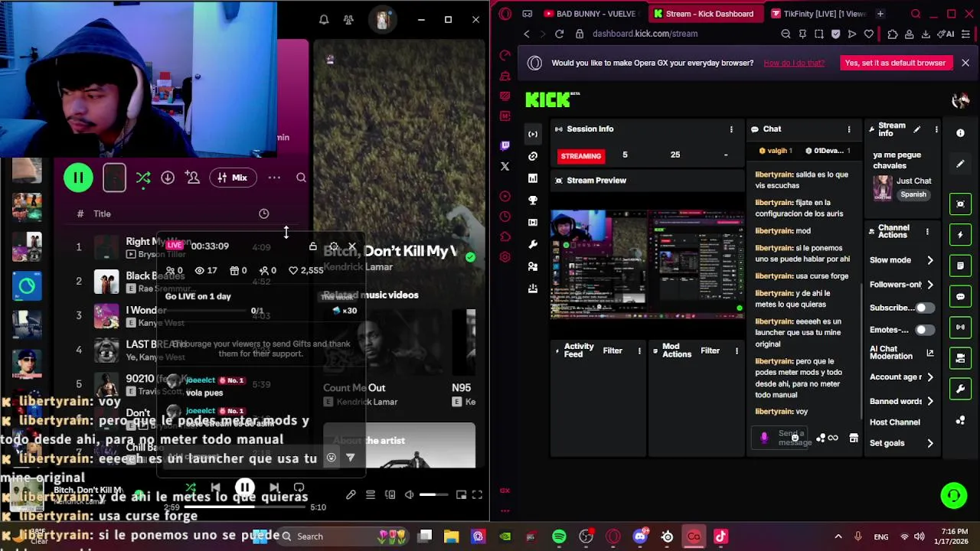Toggle fullscreen in the Spotify player bar
Screen dimensions: 980x551
[x=477, y=495]
